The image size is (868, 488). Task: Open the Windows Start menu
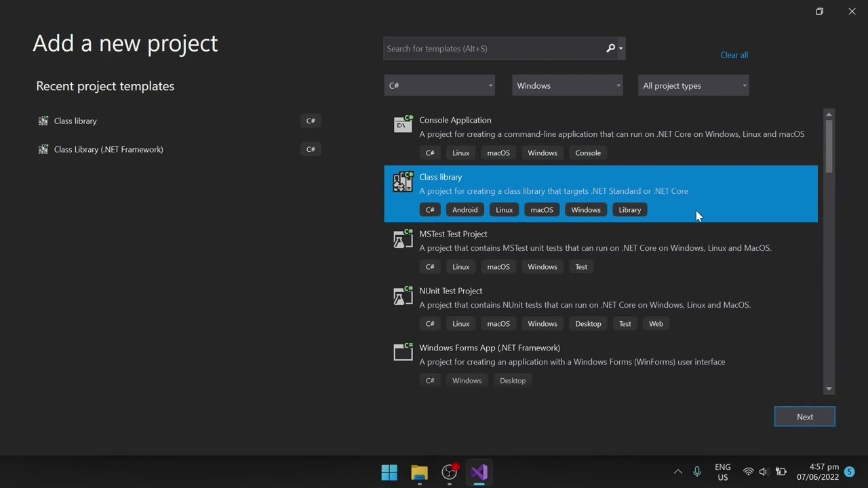[x=389, y=472]
